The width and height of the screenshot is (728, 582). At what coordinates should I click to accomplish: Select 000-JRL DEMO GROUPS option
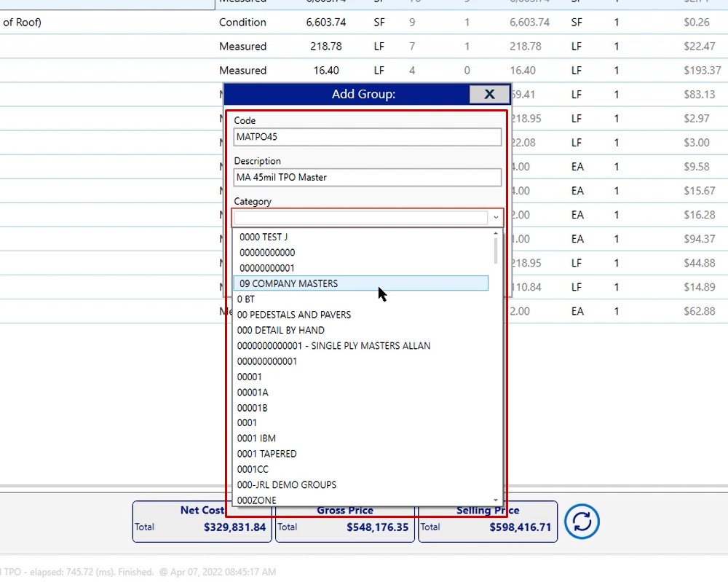pos(287,484)
